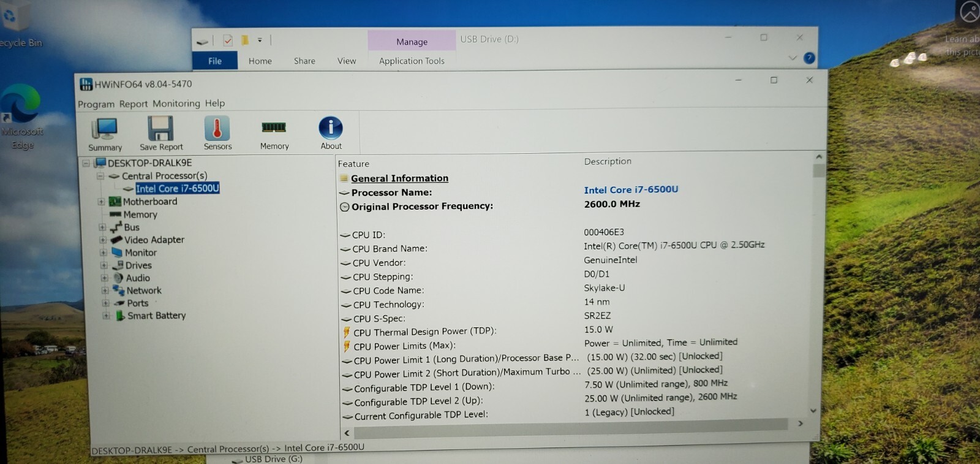
Task: Open the Share tab in USB Drive window
Action: (304, 61)
